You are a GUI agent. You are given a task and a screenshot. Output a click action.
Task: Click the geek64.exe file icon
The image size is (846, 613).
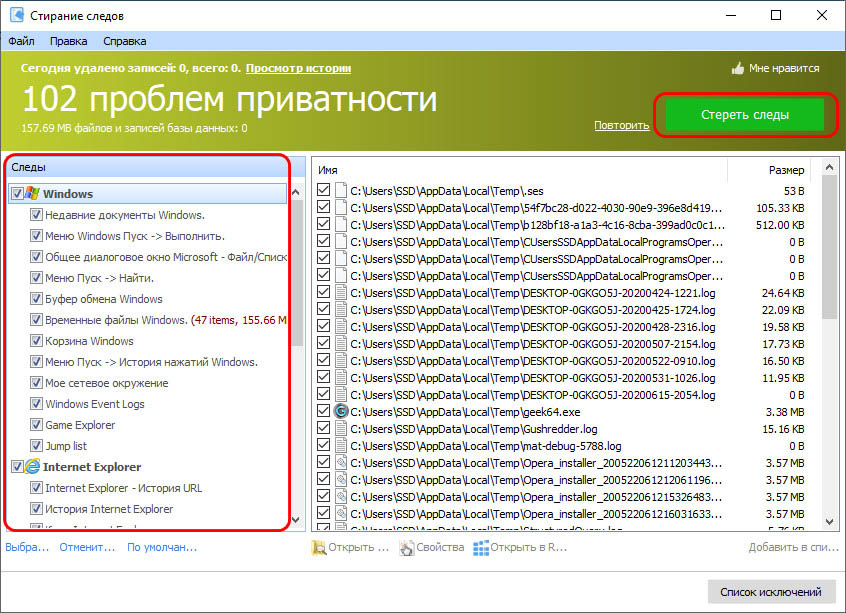[x=340, y=410]
